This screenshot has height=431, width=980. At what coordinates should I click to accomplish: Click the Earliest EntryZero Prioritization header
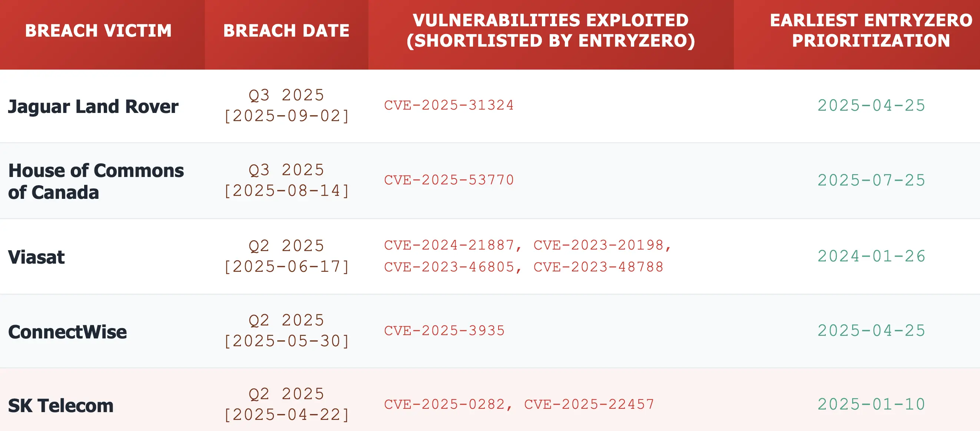coord(870,31)
